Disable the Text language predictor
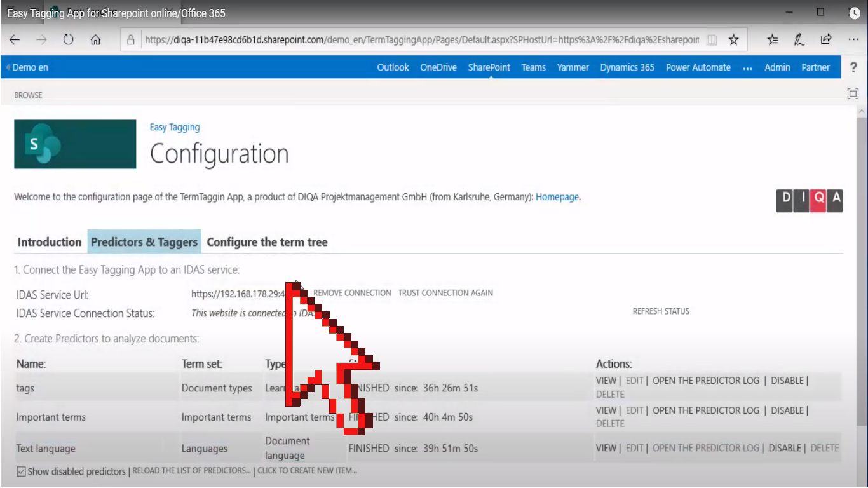868x488 pixels. click(x=785, y=448)
